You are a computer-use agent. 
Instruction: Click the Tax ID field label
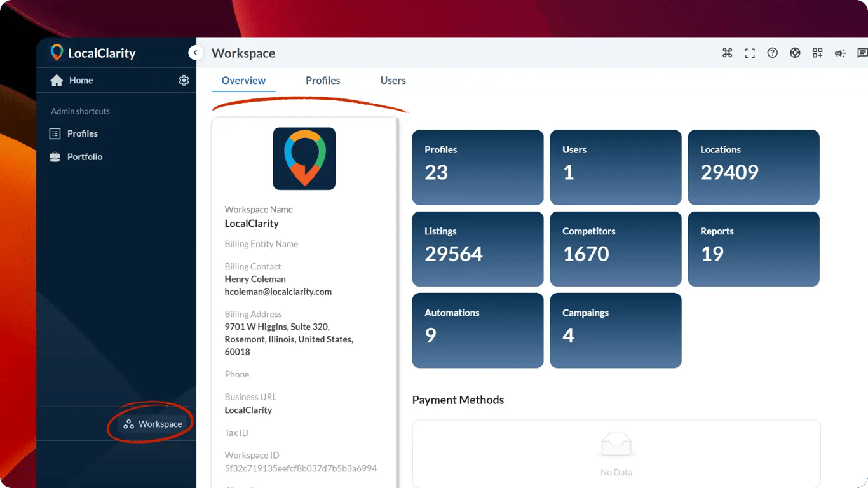point(237,433)
